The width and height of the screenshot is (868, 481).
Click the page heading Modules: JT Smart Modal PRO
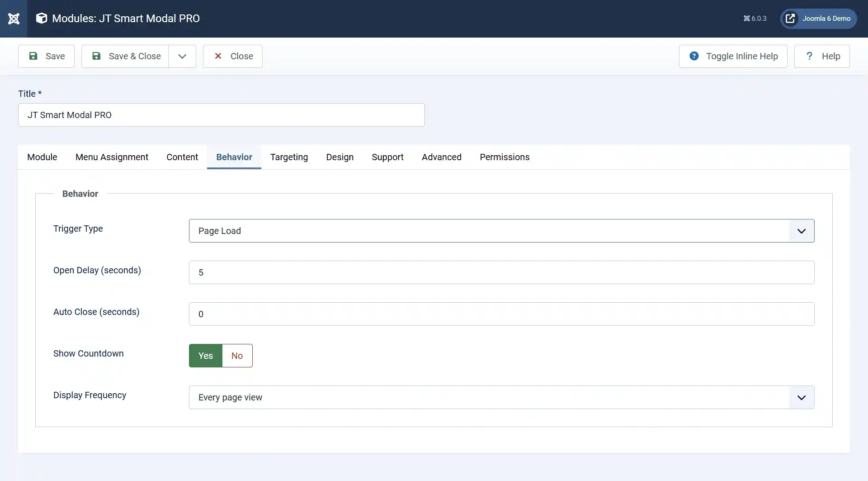tap(126, 19)
